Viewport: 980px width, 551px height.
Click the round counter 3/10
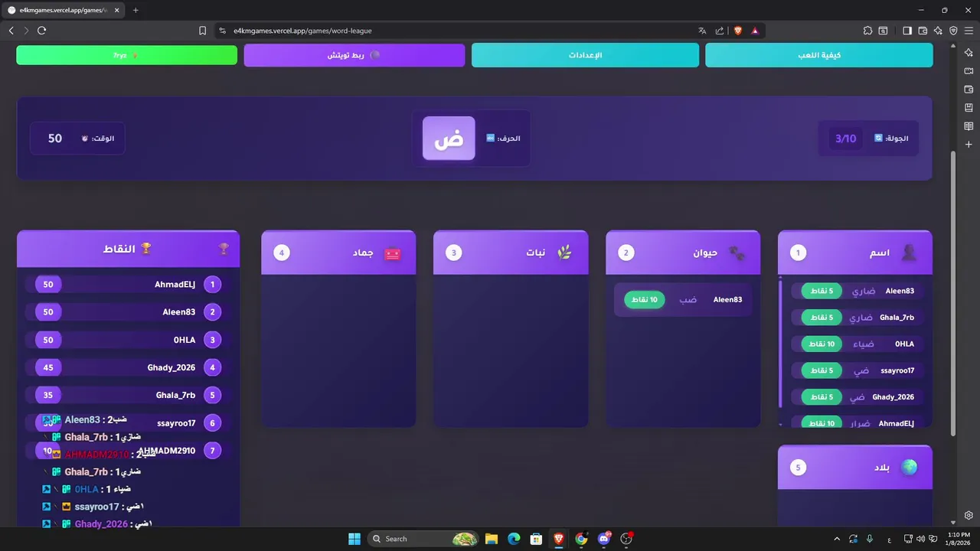845,139
